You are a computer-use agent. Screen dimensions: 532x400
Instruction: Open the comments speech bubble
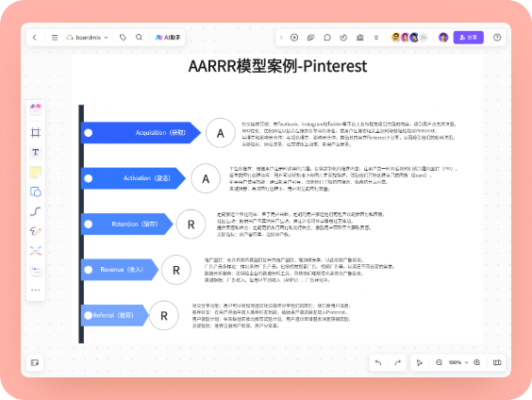[327, 38]
